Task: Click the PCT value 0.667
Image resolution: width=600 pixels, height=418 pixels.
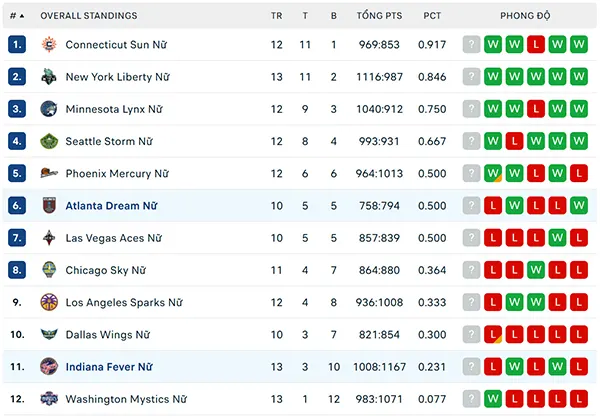Action: [x=432, y=141]
